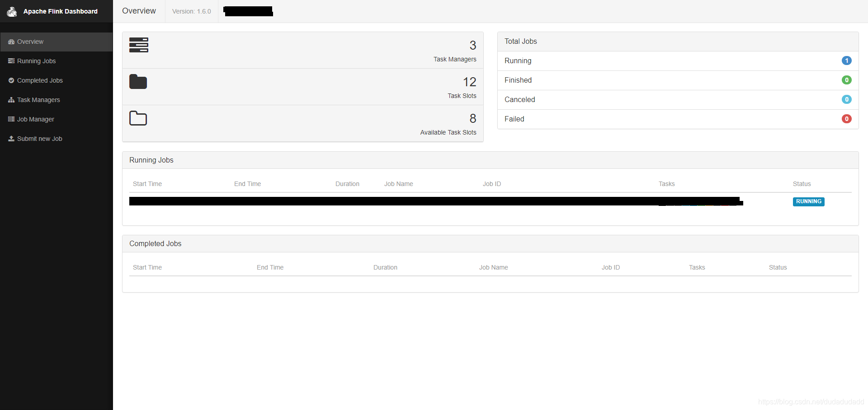Click the Task Managers server stack icon
This screenshot has width=868, height=410.
point(139,45)
